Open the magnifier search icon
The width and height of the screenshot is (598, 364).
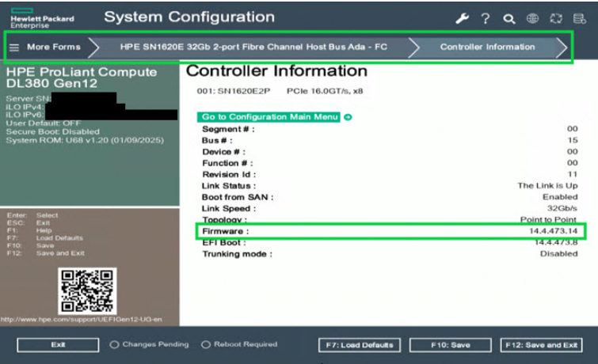click(x=508, y=19)
